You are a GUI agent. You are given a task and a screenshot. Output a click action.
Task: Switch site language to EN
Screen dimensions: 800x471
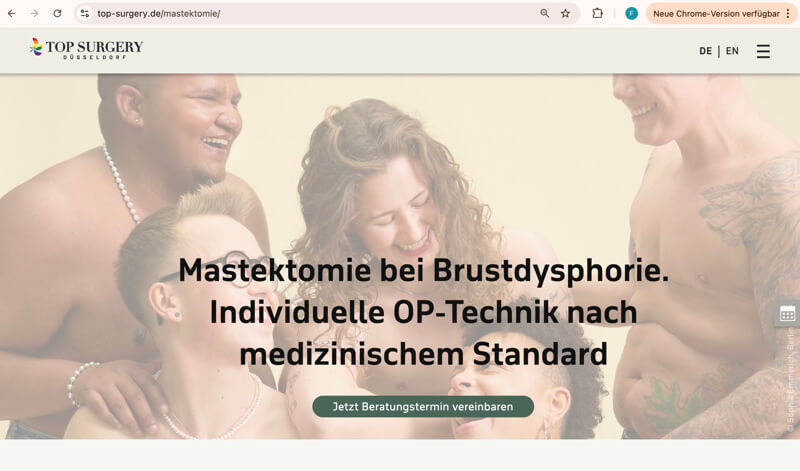pos(732,51)
